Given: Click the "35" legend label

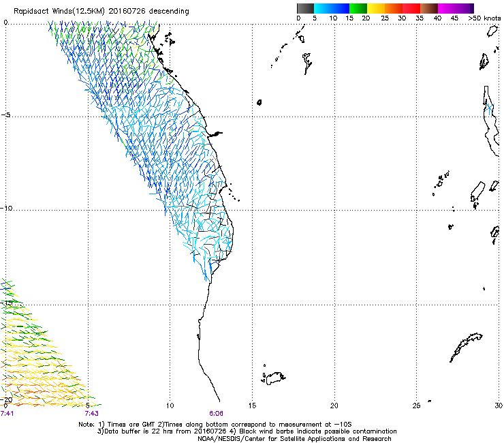Looking at the screenshot, I should click(420, 18).
